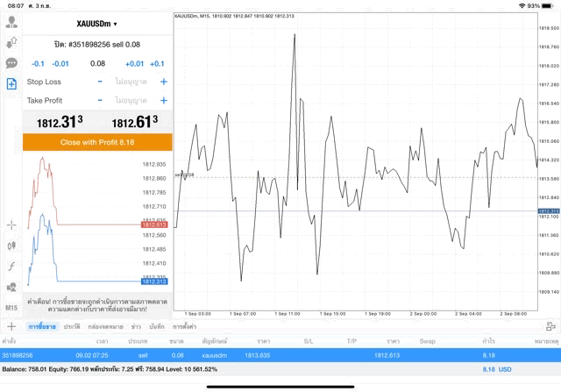561x392 pixels.
Task: Add a new chart with plus icon
Action: click(x=11, y=326)
